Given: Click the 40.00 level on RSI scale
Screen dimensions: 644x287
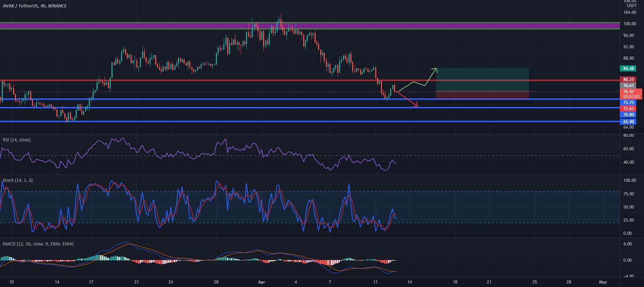Looking at the screenshot, I should click(x=628, y=162).
